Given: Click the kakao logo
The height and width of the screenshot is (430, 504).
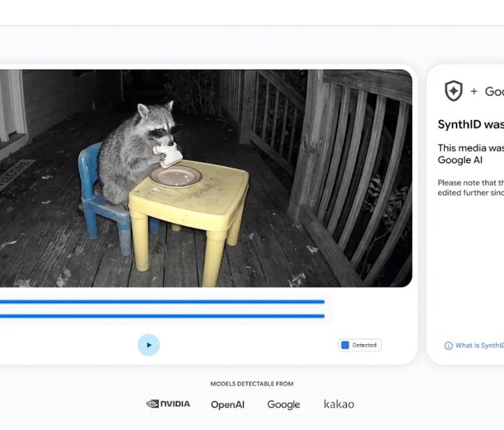Looking at the screenshot, I should [339, 404].
